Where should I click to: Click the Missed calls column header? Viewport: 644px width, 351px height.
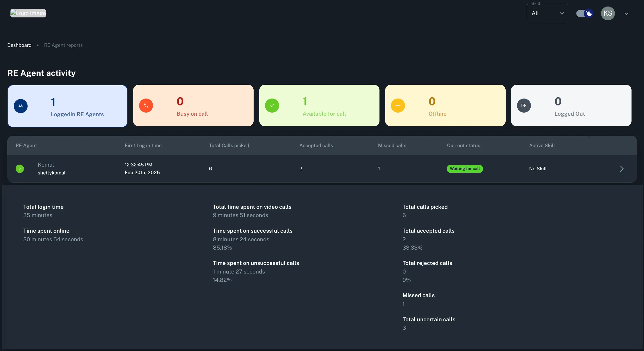coord(392,145)
